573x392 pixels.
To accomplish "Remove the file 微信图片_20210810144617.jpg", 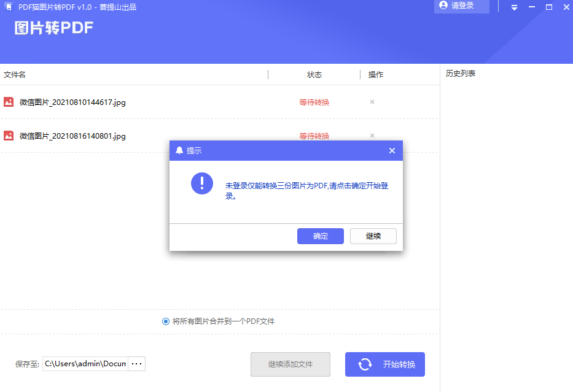I will click(372, 102).
